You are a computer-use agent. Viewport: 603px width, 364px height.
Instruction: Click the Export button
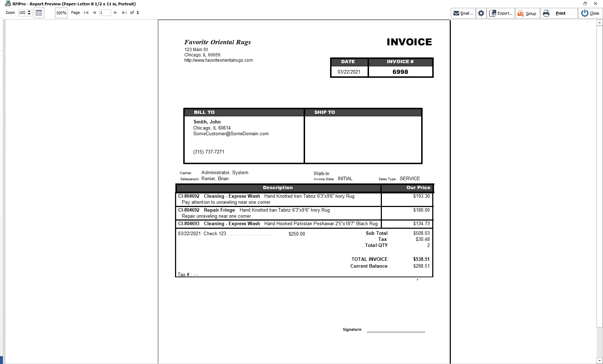pos(500,13)
